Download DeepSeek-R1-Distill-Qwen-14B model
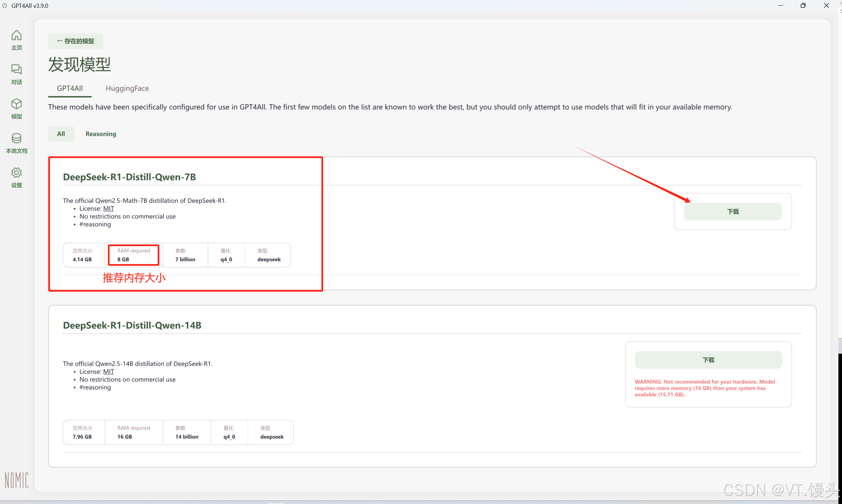 (708, 360)
